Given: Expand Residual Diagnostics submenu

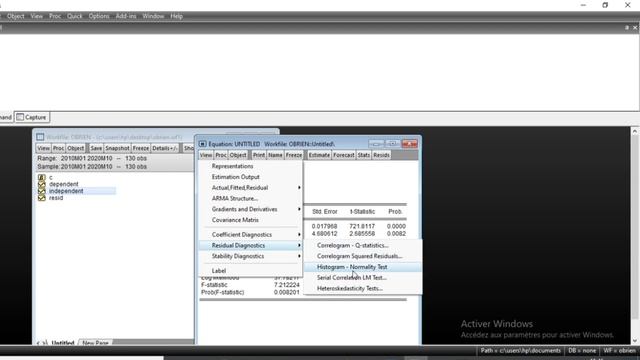Looking at the screenshot, I should pyautogui.click(x=251, y=245).
